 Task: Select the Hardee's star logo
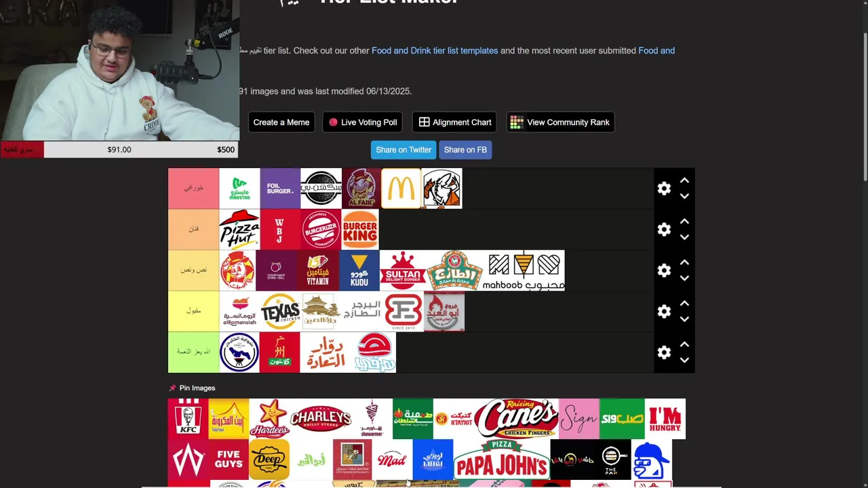pos(269,419)
